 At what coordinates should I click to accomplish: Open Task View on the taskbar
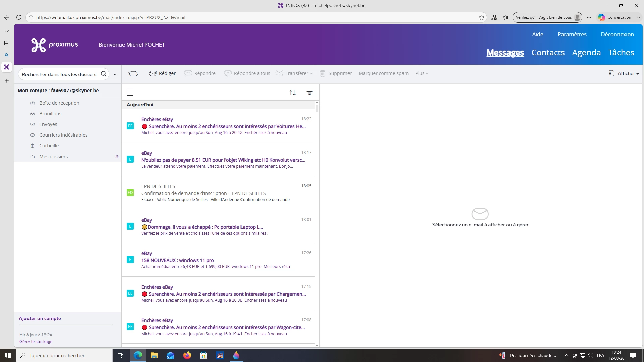[121, 355]
